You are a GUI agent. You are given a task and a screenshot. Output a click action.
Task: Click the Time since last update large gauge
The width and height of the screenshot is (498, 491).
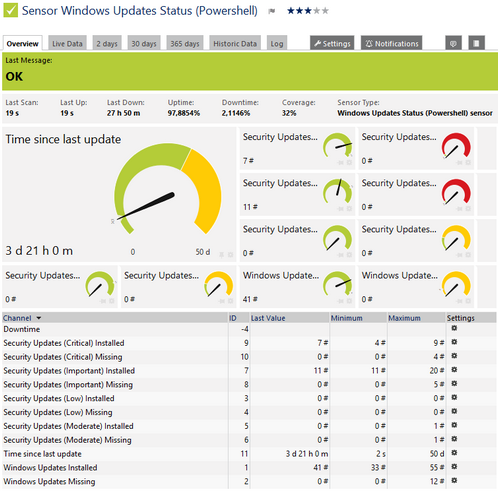point(168,189)
